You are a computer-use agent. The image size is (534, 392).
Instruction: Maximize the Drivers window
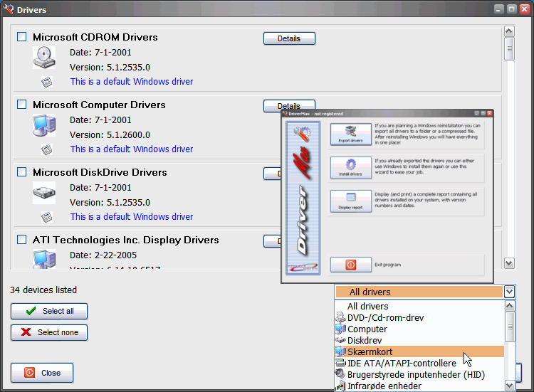pyautogui.click(x=511, y=9)
